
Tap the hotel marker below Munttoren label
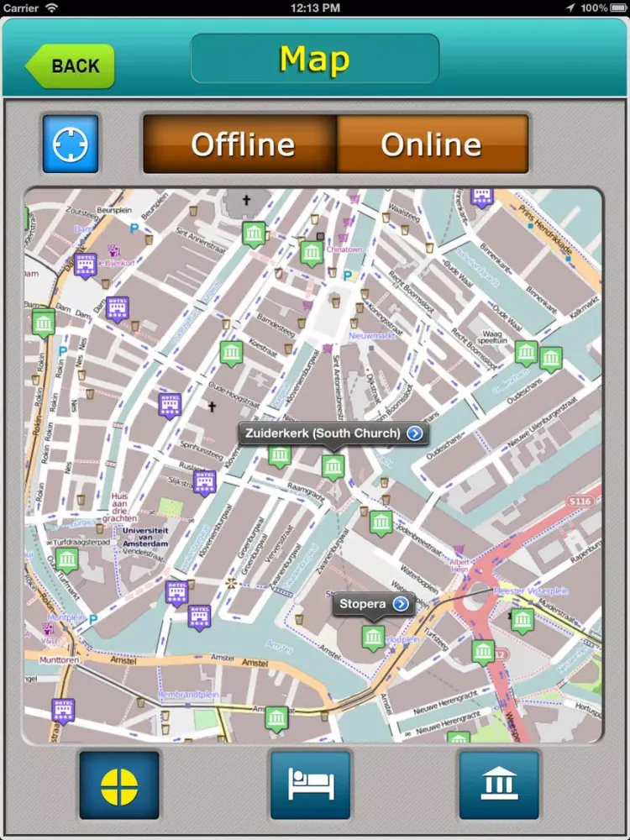coord(63,712)
